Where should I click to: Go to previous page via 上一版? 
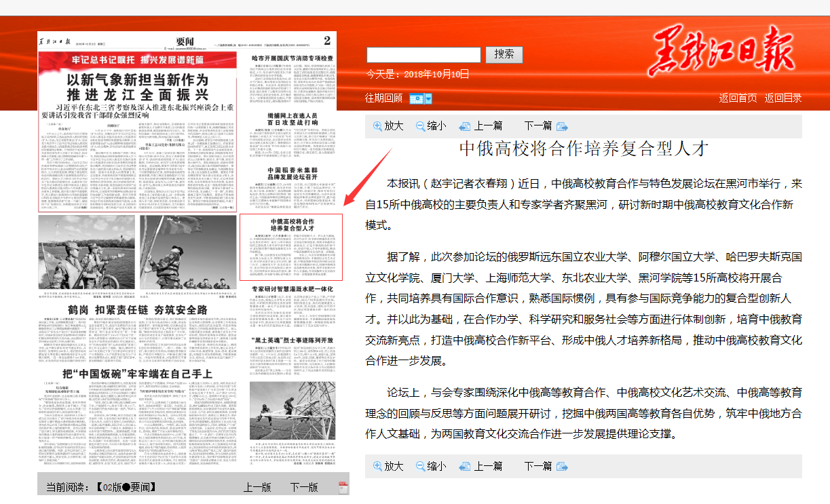pos(257,487)
